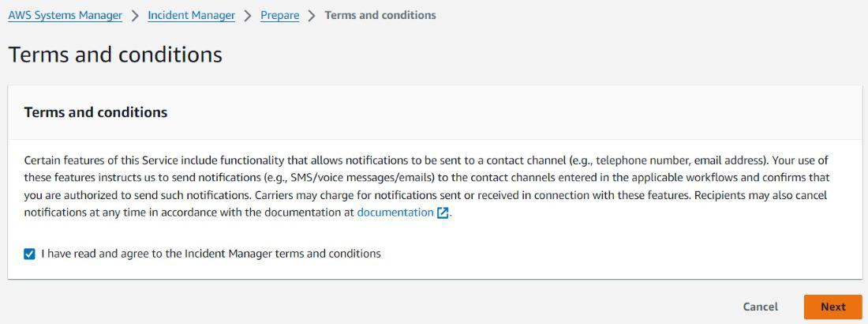
Task: Click the chevron after Prepare breadcrumb
Action: click(x=312, y=15)
